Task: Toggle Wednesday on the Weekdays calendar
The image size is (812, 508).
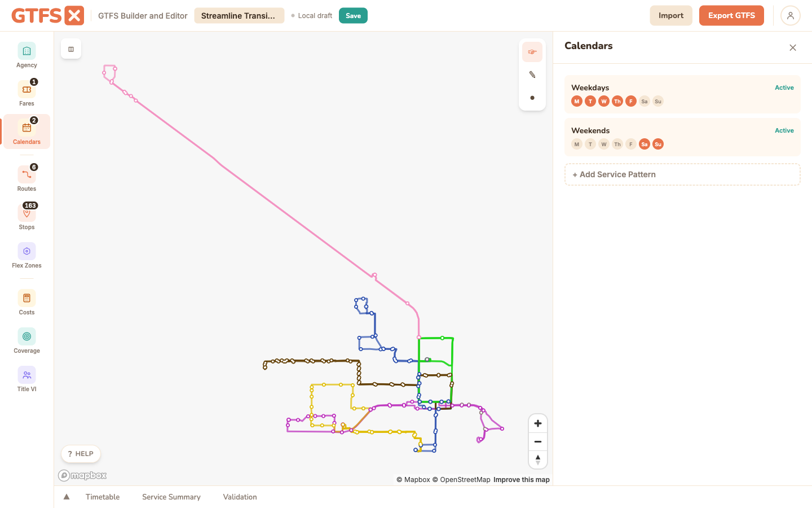Action: (x=604, y=102)
